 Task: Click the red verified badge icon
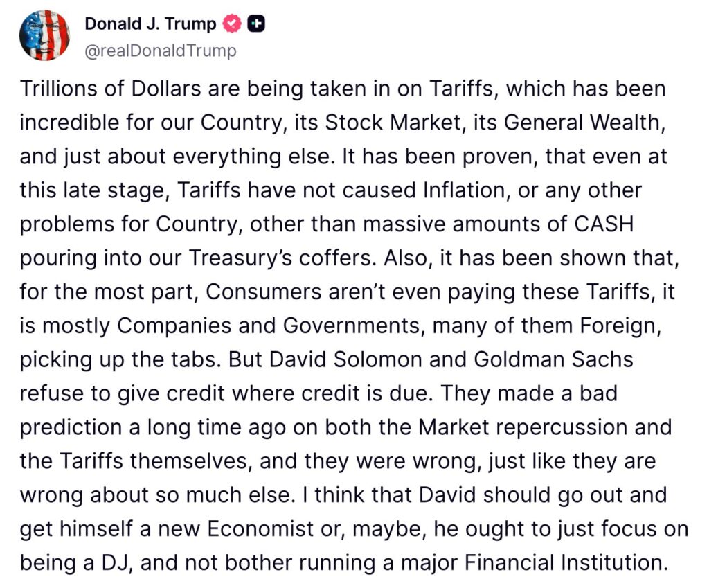[233, 24]
